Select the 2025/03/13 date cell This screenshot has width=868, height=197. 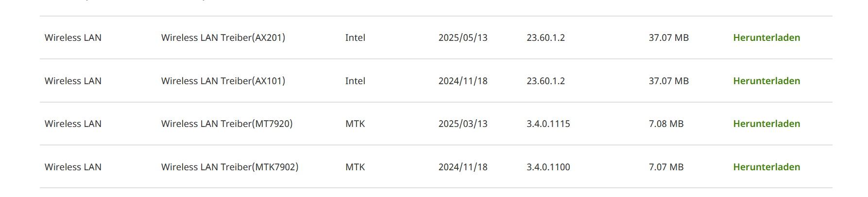point(463,124)
